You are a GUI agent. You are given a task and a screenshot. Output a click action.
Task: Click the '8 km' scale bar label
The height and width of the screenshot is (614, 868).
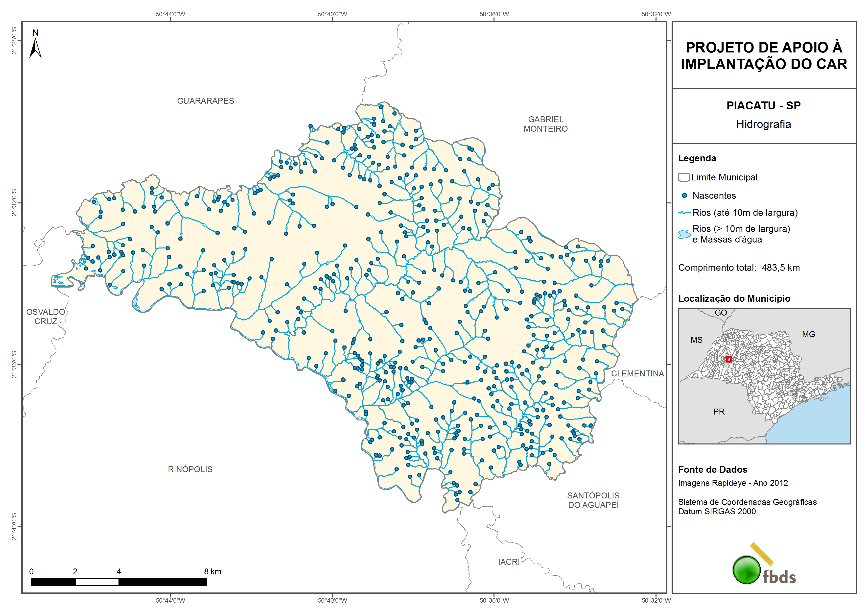[212, 572]
